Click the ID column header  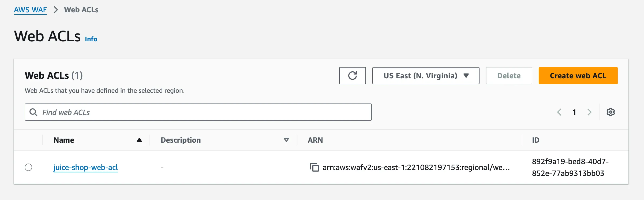(x=536, y=140)
